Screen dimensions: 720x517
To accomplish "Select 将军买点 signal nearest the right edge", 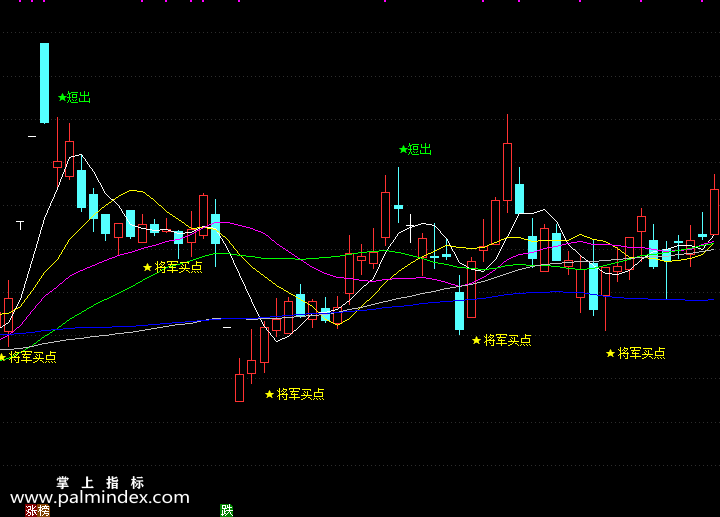I will [x=636, y=353].
